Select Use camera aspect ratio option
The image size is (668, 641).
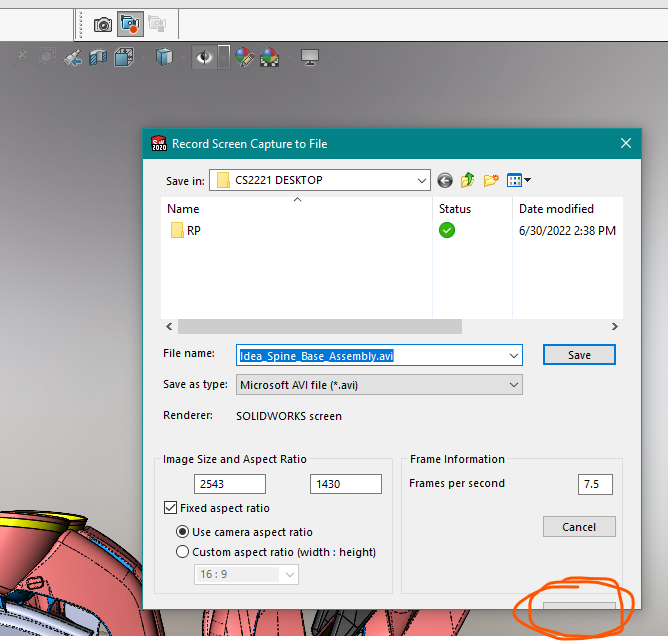pos(182,532)
